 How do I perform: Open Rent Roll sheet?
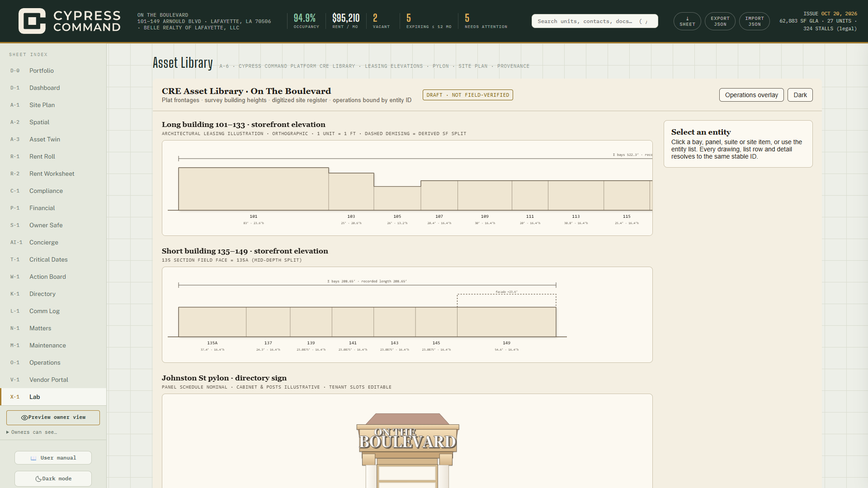tap(53, 157)
